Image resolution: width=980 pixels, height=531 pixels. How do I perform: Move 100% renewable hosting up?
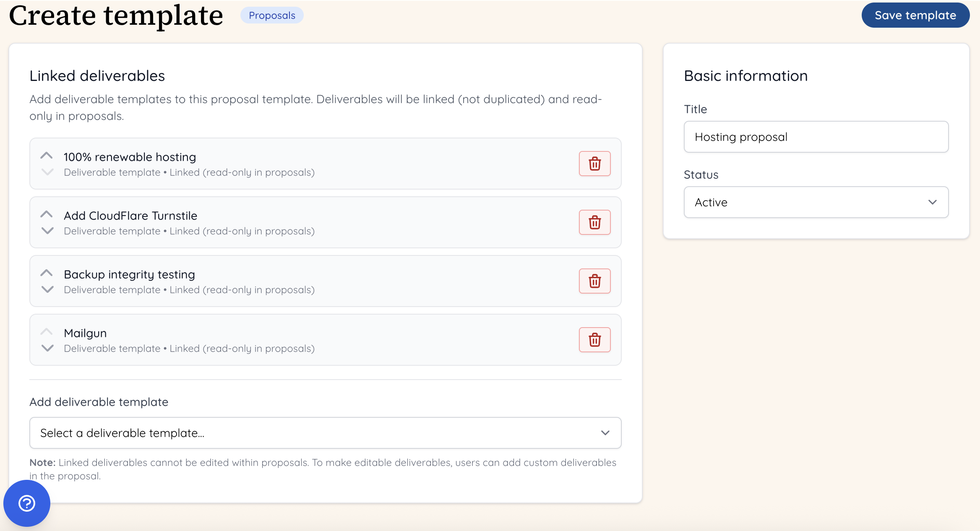tap(47, 156)
